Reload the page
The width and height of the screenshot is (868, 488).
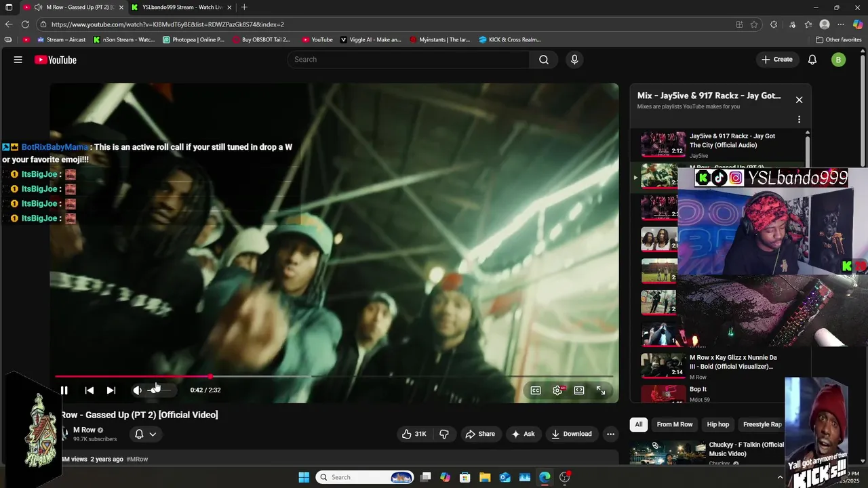(x=26, y=24)
